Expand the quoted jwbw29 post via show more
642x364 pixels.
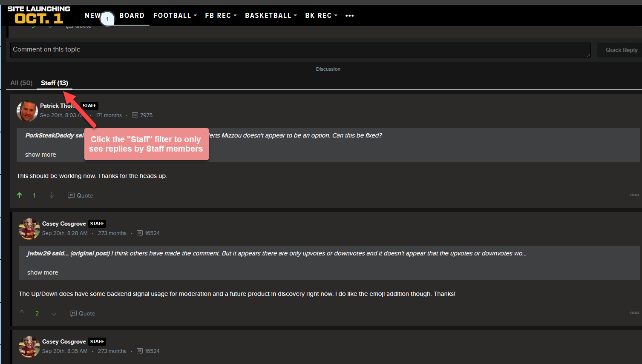42,272
